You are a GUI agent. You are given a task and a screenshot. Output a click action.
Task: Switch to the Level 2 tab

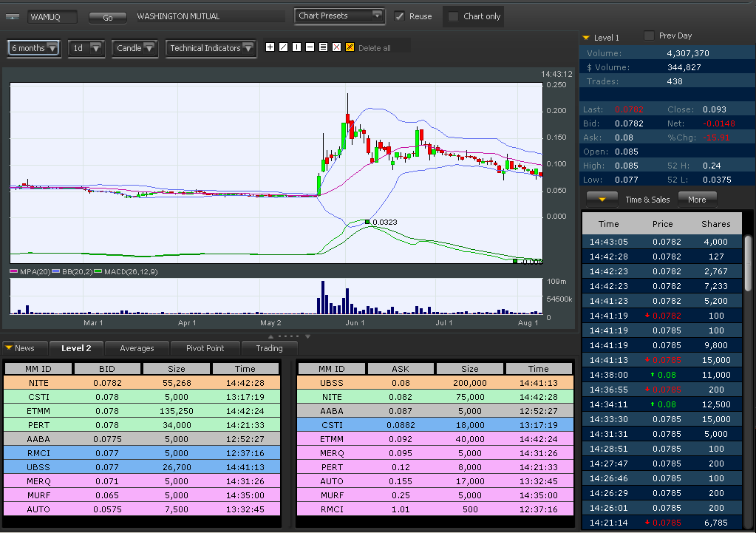[76, 348]
